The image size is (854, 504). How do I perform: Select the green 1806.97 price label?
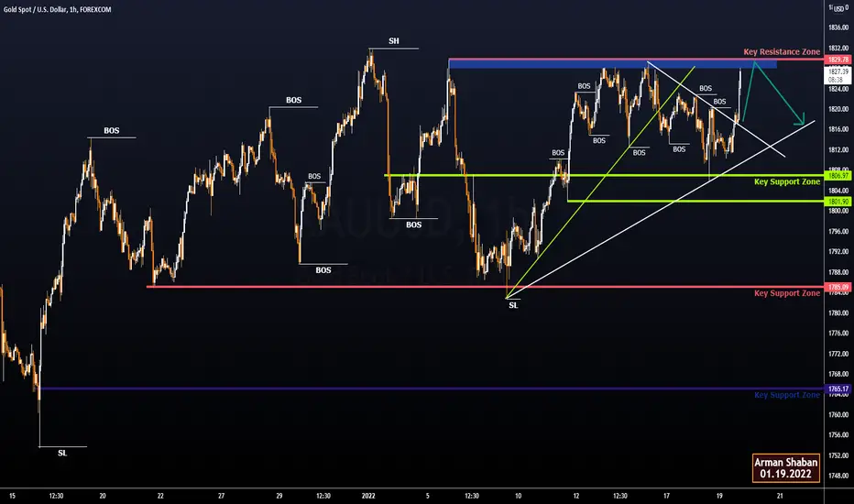(x=838, y=175)
